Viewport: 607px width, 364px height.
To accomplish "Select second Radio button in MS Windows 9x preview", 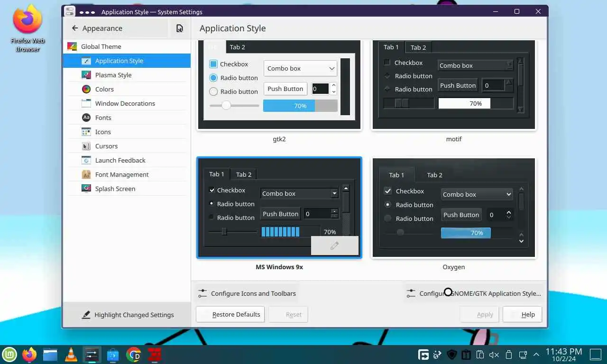I will (x=212, y=218).
